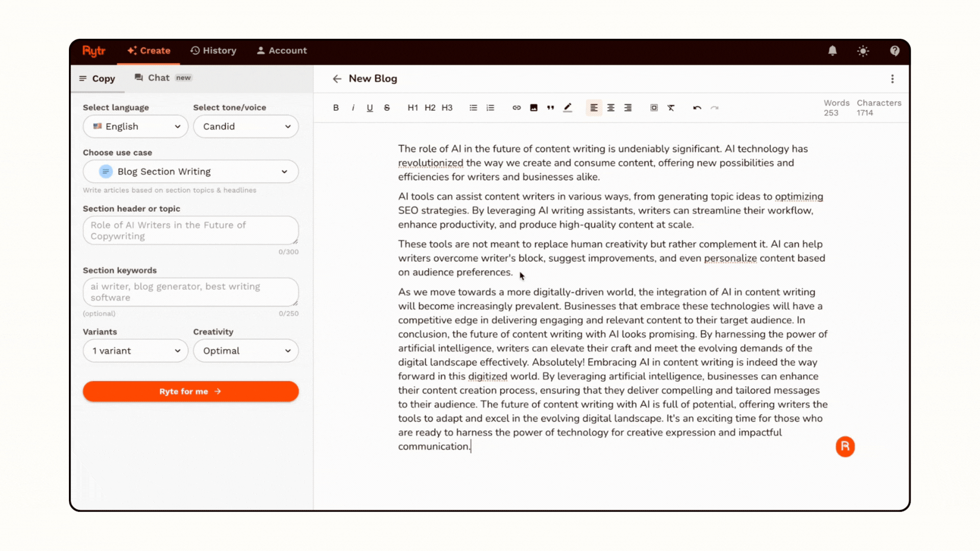The image size is (980, 551).
Task: Apply bulleted list formatting
Action: pyautogui.click(x=473, y=108)
